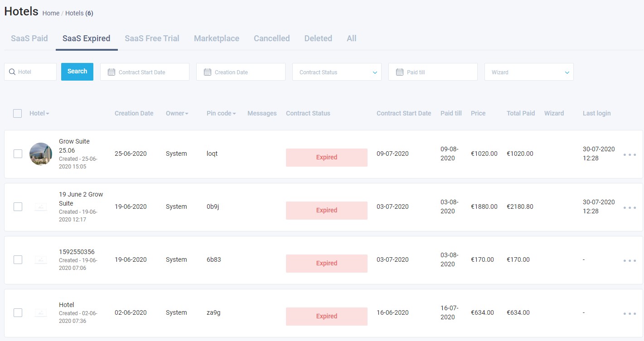Image resolution: width=644 pixels, height=341 pixels.
Task: Click placeholder image of hotel with pin za9g
Action: [x=41, y=313]
